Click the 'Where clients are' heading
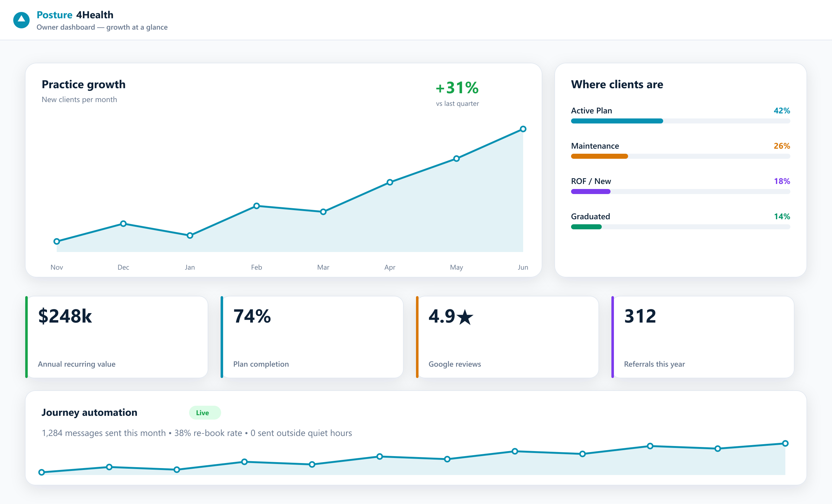The height and width of the screenshot is (504, 832). (x=617, y=84)
